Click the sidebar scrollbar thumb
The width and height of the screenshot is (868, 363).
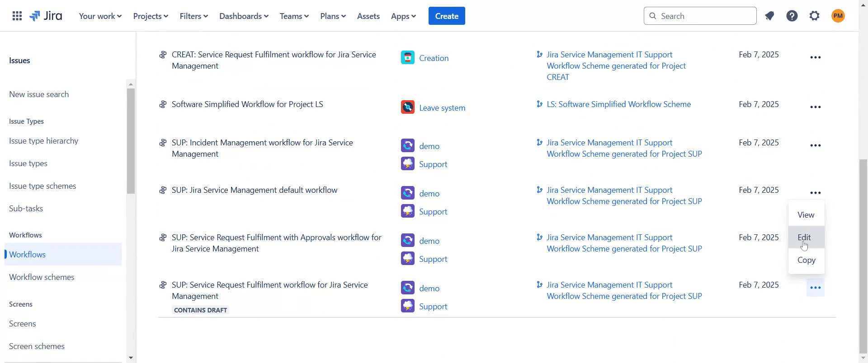coord(131,141)
